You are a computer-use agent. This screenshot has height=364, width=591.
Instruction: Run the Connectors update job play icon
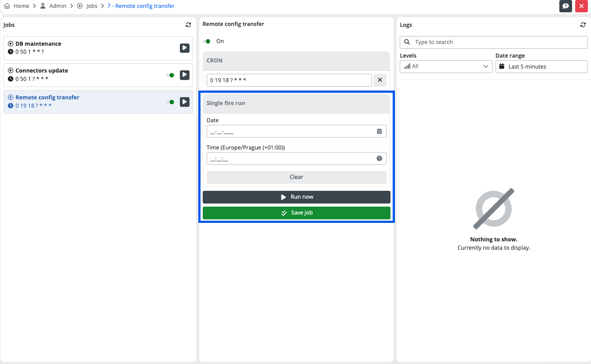tap(185, 75)
